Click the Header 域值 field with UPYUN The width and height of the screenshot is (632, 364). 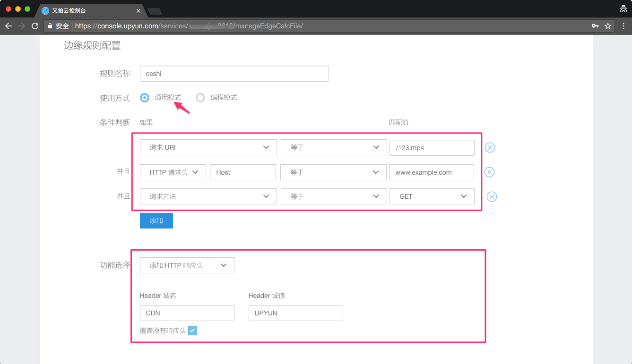(x=295, y=313)
